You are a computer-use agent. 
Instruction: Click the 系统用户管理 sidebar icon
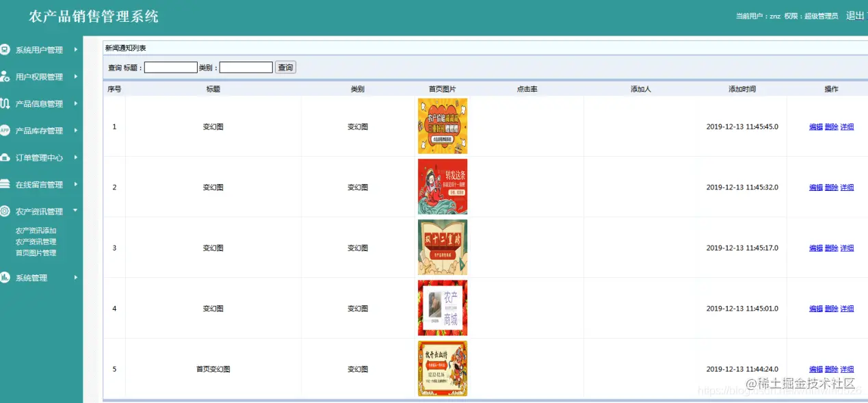pyautogui.click(x=5, y=49)
